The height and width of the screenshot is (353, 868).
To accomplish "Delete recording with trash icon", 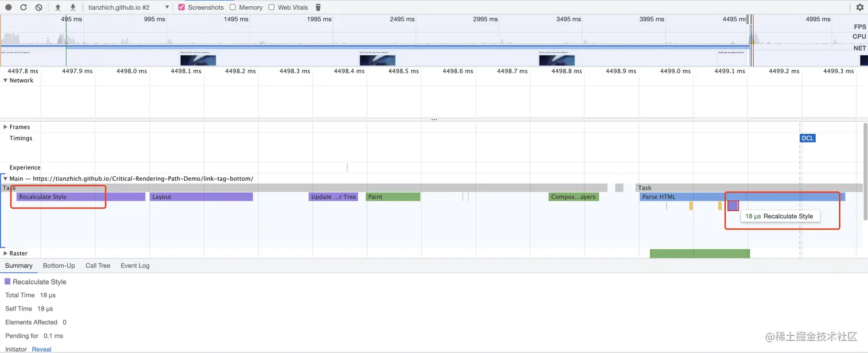I will (x=318, y=7).
